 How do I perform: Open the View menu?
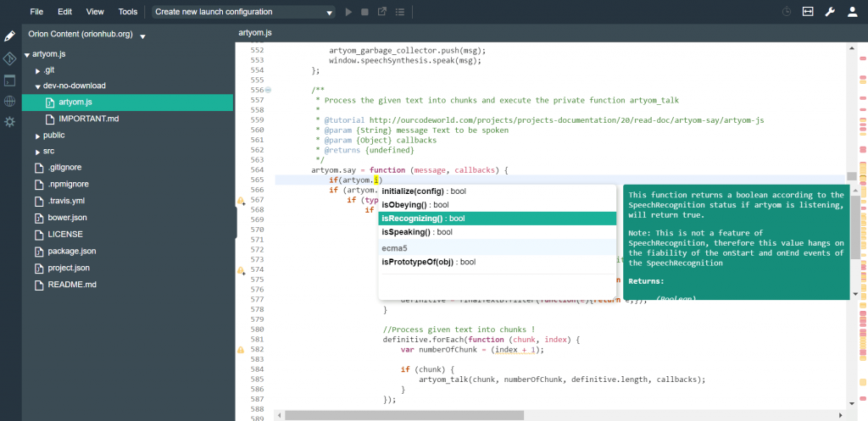[x=95, y=12]
